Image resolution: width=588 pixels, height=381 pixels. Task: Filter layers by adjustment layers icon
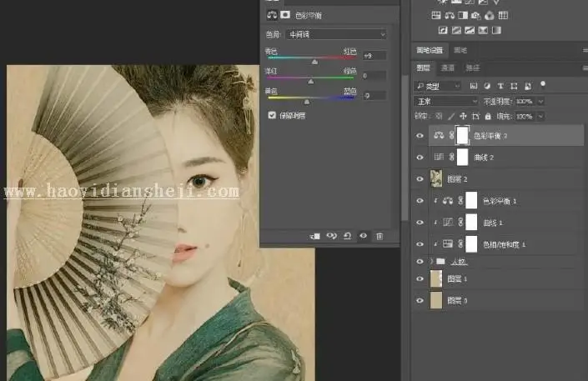pos(487,86)
